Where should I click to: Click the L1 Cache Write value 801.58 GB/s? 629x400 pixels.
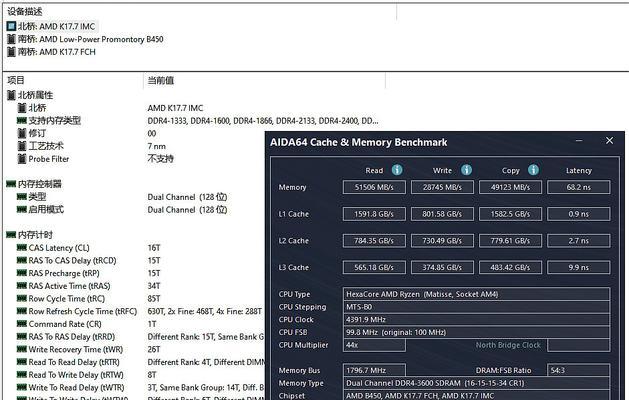[x=442, y=214]
